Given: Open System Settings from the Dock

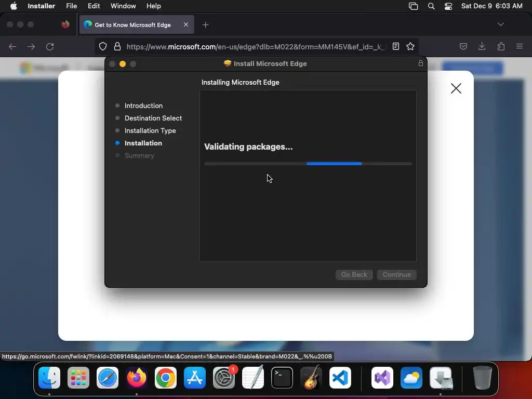Looking at the screenshot, I should click(224, 378).
